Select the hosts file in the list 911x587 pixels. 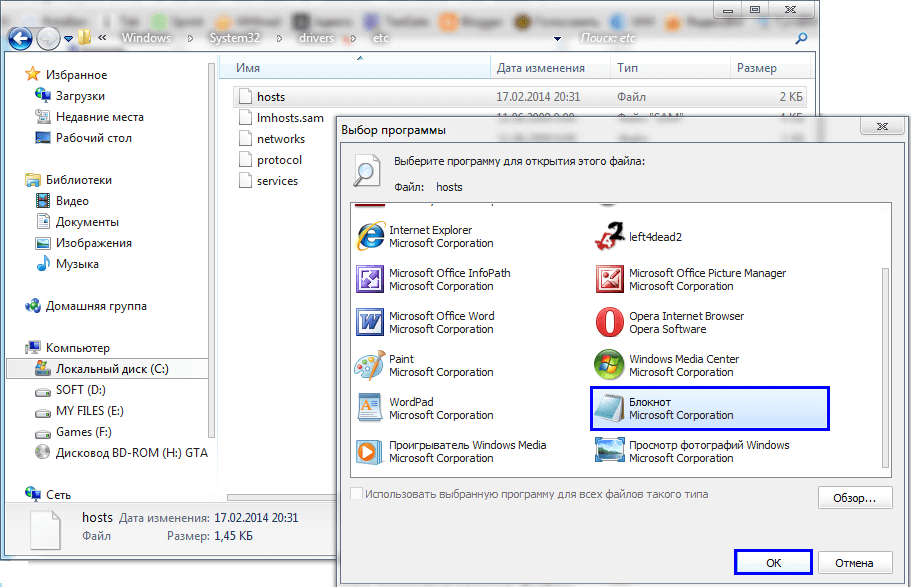(x=519, y=96)
